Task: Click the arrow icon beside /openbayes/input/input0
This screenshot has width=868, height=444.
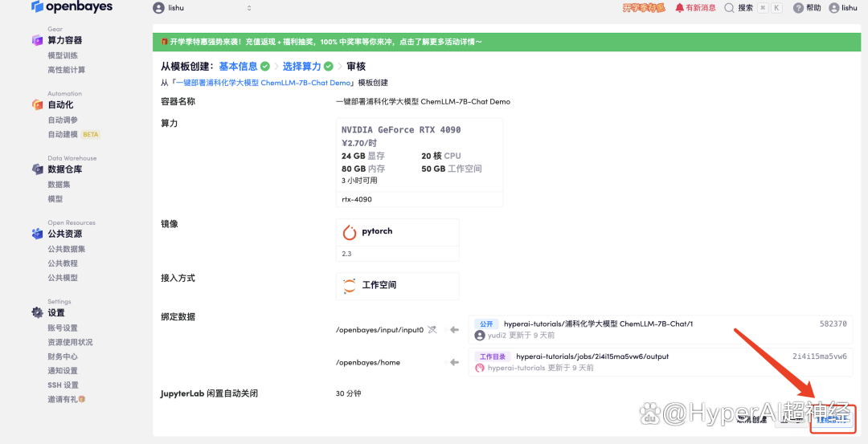Action: click(x=454, y=329)
